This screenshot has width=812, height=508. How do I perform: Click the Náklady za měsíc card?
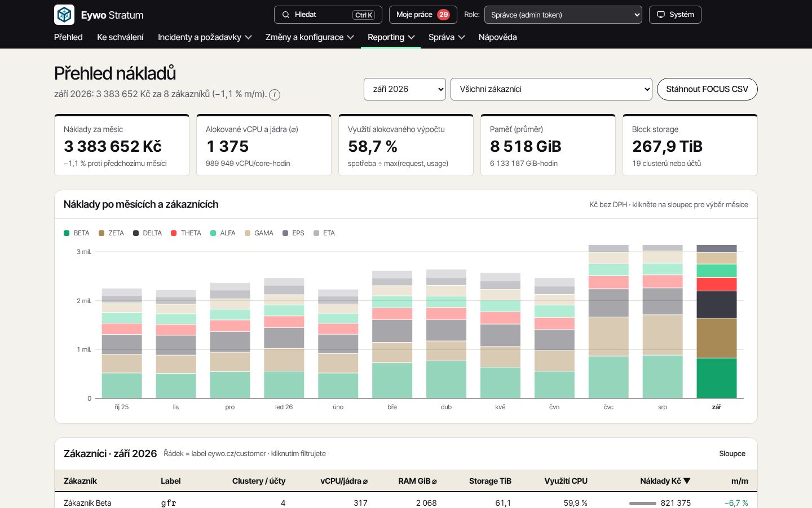click(x=122, y=146)
